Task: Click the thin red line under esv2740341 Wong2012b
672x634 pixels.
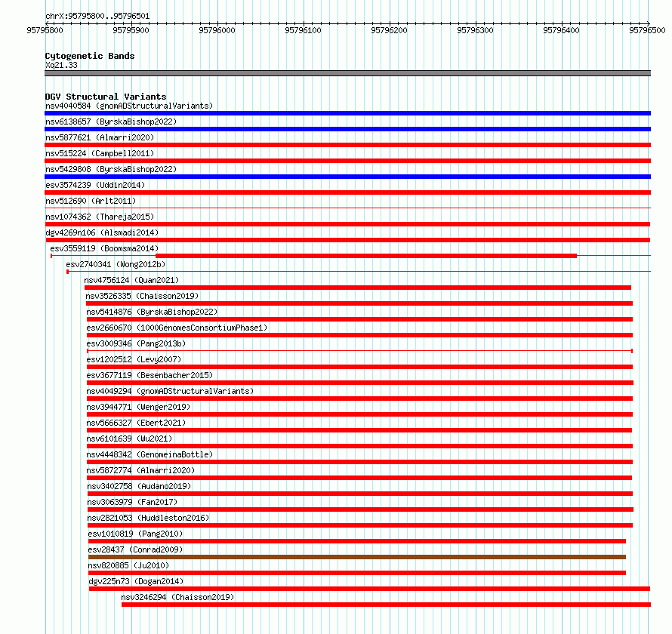Action: (359, 272)
